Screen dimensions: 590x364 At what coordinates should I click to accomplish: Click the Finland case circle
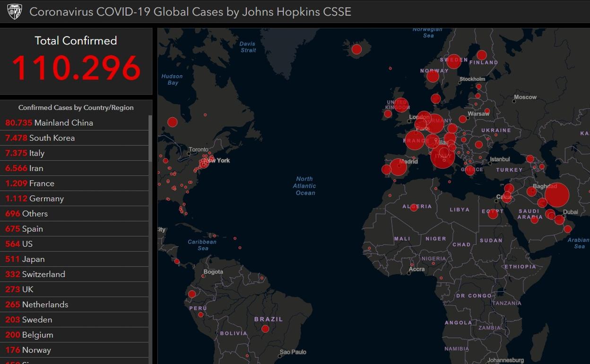point(482,55)
